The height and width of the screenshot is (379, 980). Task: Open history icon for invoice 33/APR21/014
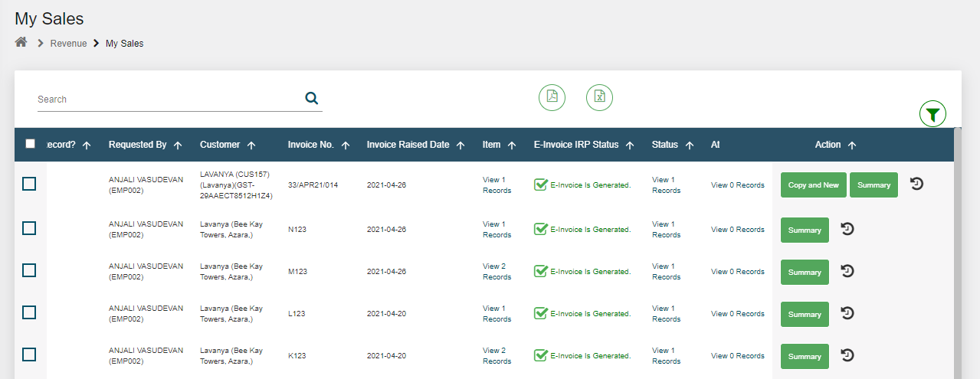click(x=916, y=184)
